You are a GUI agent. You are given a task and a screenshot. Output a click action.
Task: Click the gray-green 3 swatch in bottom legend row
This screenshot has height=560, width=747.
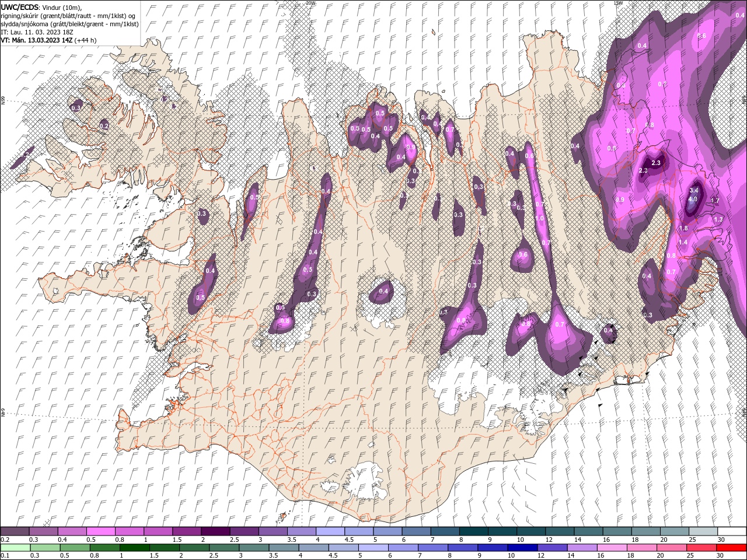254,547
